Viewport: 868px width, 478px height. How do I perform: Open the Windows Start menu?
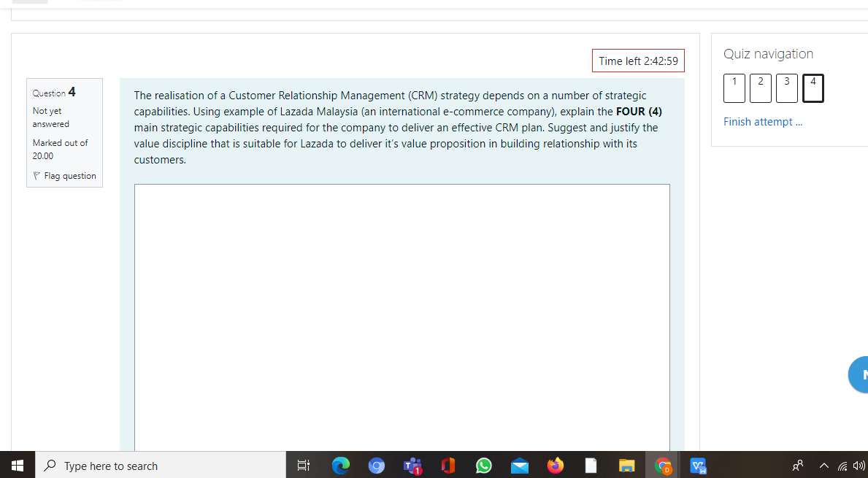(18, 466)
